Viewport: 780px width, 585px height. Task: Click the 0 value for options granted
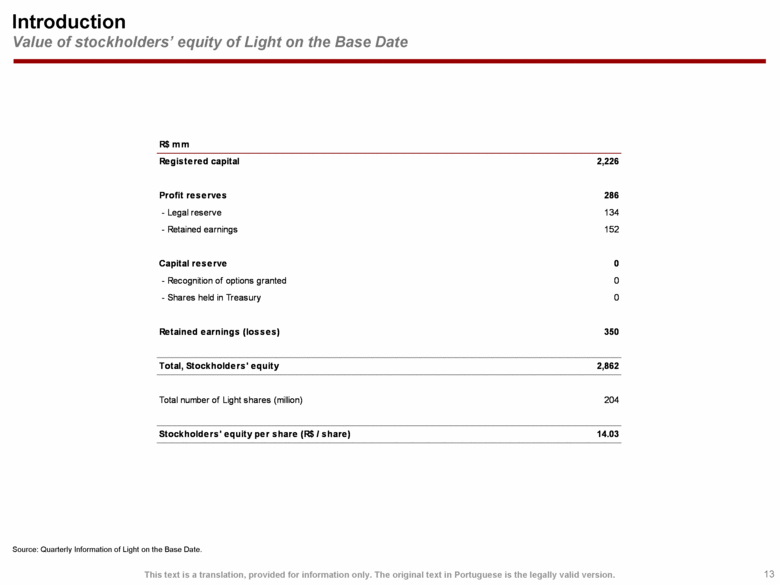point(616,281)
